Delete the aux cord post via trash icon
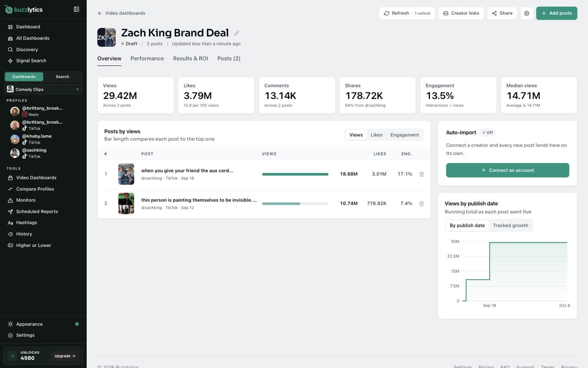The image size is (588, 368). [x=421, y=174]
